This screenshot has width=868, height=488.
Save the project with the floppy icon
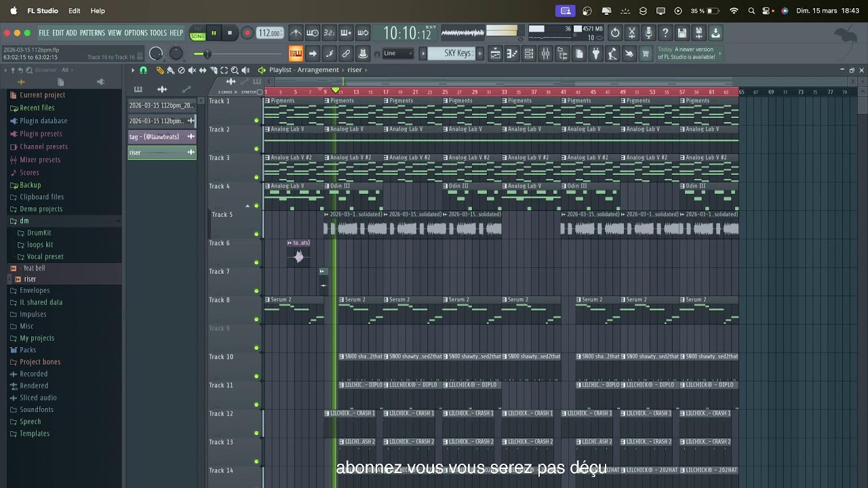(682, 33)
